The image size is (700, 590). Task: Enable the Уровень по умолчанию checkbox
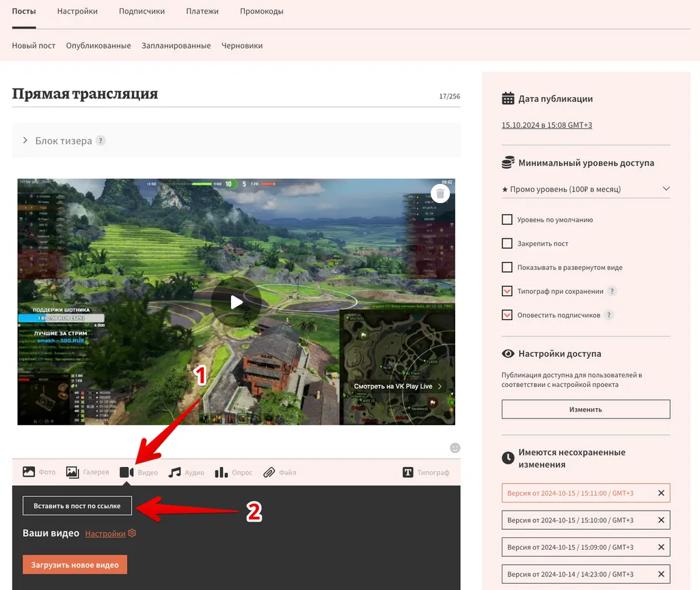coord(507,219)
